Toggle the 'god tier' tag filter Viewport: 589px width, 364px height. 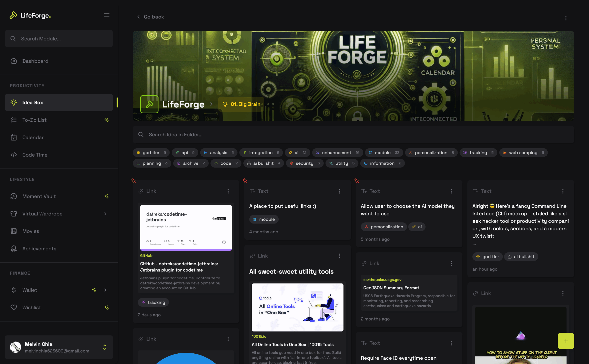point(151,153)
